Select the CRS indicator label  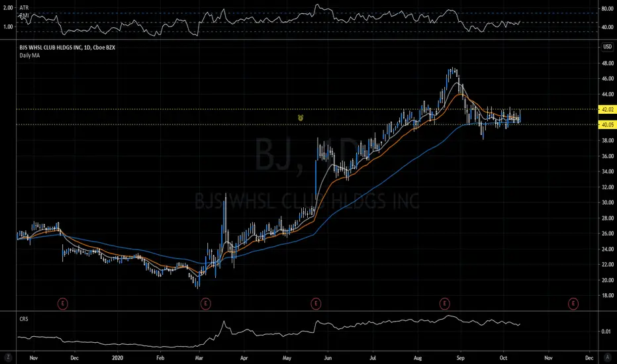click(24, 319)
